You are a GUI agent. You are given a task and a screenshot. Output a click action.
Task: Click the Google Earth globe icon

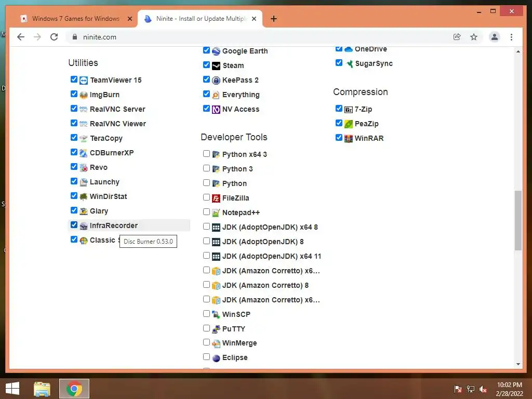(216, 51)
